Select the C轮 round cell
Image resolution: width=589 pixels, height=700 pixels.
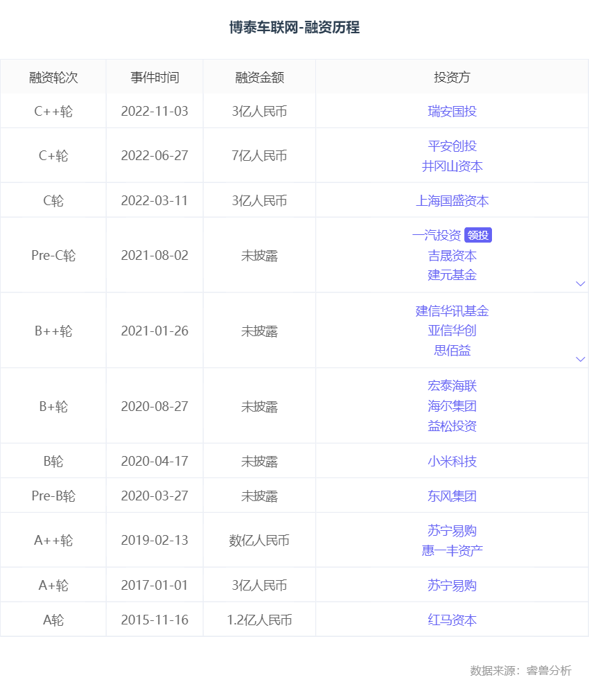click(53, 201)
